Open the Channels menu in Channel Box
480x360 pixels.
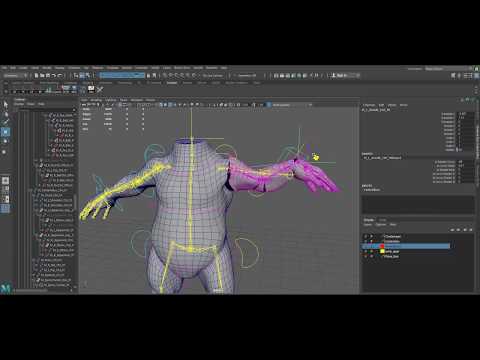369,105
